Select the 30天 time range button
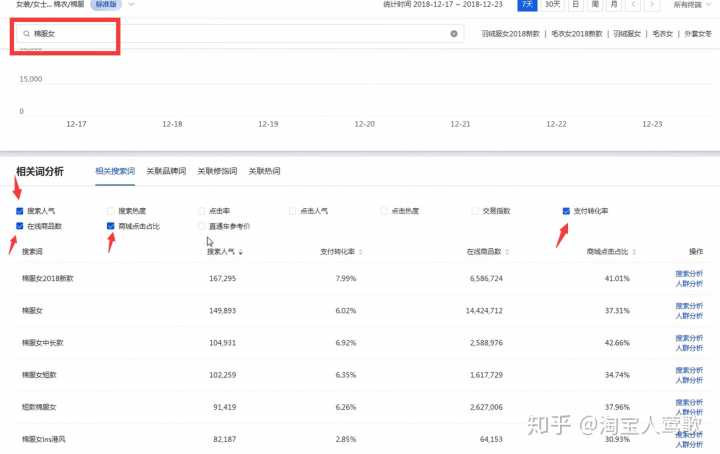This screenshot has width=720, height=454. [552, 5]
